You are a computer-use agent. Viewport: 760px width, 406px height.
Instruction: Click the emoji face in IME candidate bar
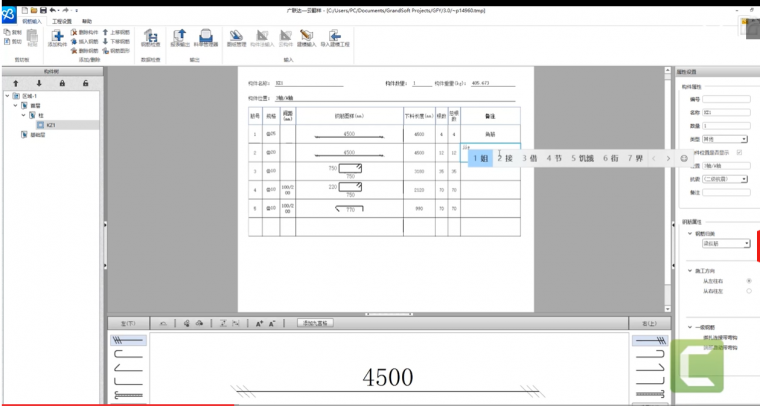(684, 158)
